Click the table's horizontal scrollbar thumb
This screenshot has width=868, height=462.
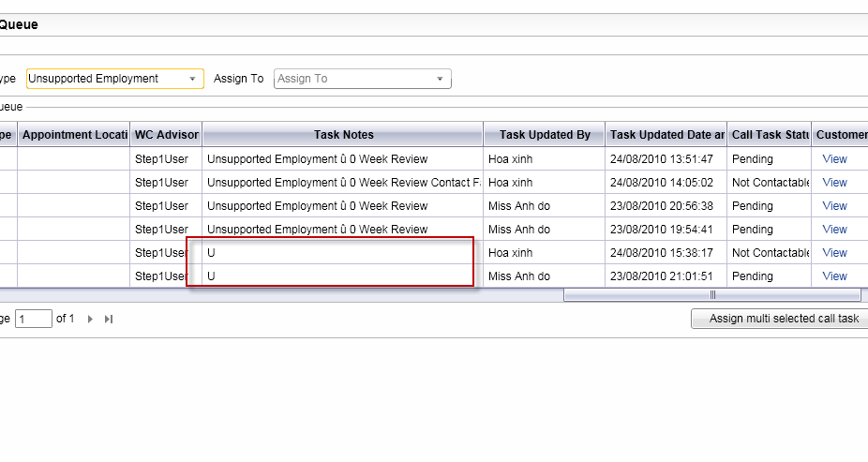711,295
